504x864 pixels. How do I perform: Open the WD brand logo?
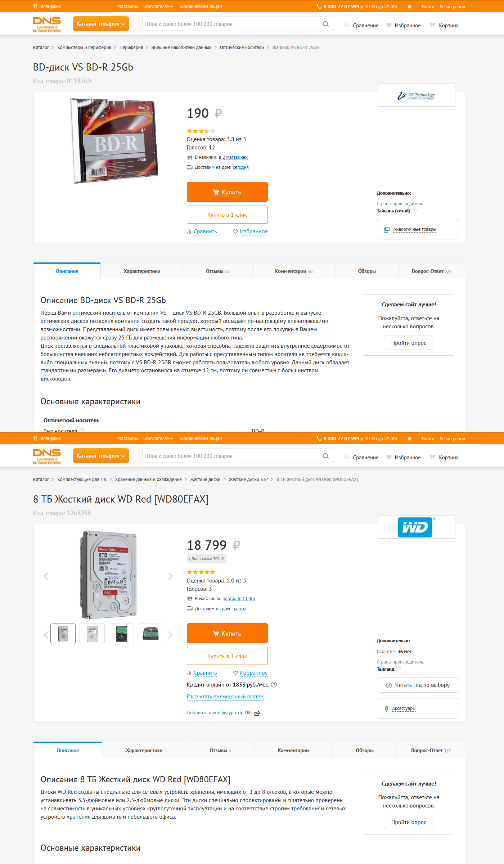click(417, 527)
